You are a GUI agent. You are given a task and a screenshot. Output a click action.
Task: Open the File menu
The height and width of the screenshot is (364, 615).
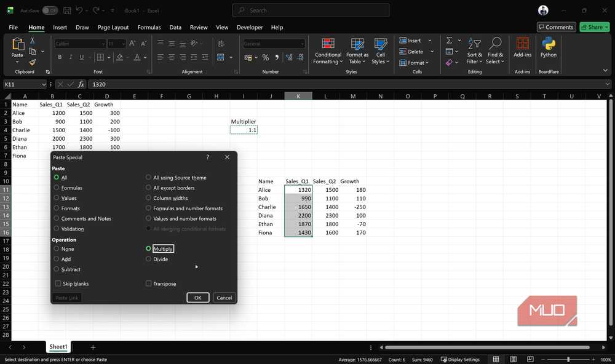point(14,28)
